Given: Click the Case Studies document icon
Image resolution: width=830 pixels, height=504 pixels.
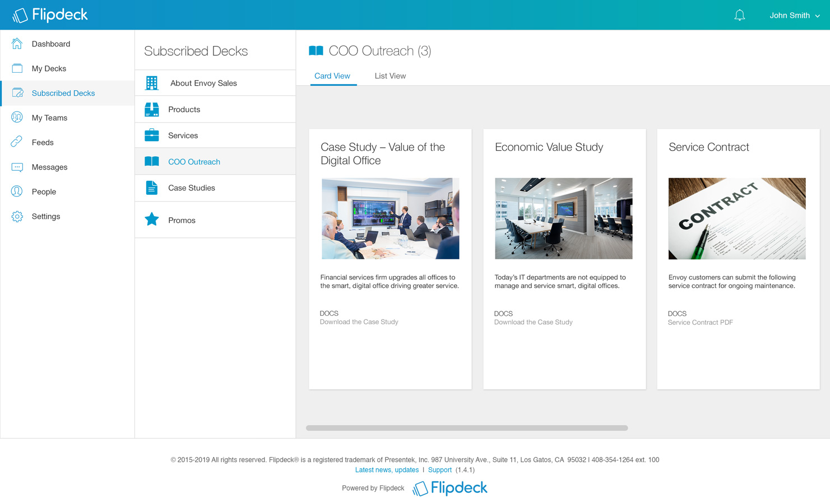Looking at the screenshot, I should tap(151, 188).
